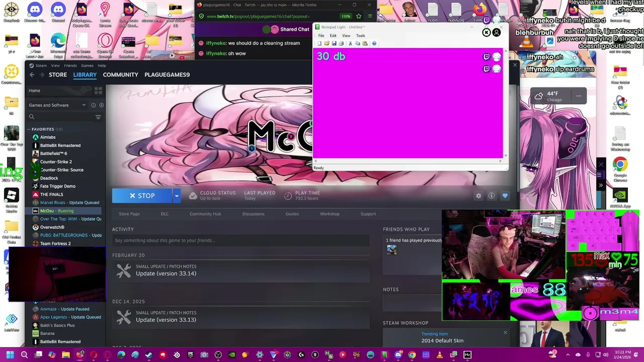Open the dropdown arrow beside STOP button

click(177, 196)
